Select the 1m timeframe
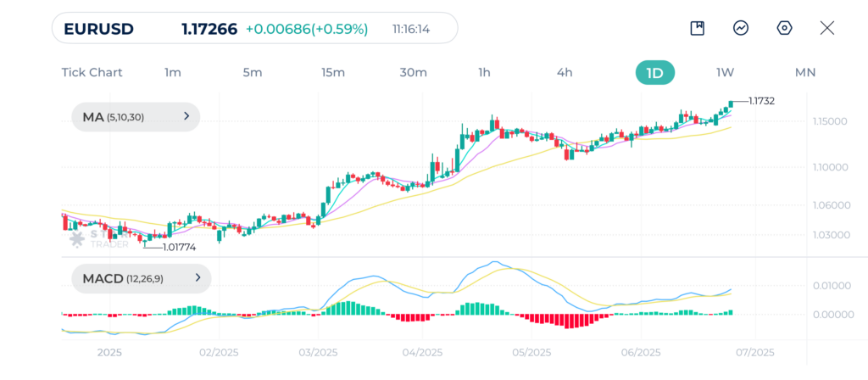Viewport: 868px width, 380px height. [x=173, y=72]
